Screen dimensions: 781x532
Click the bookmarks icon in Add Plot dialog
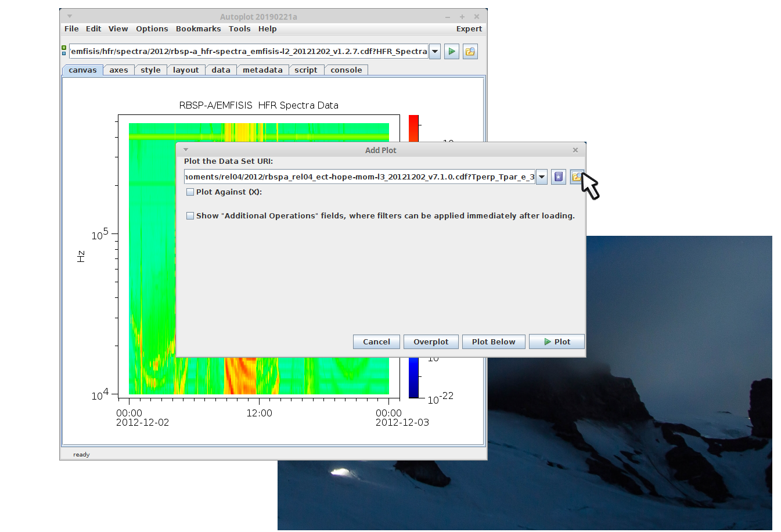(559, 177)
